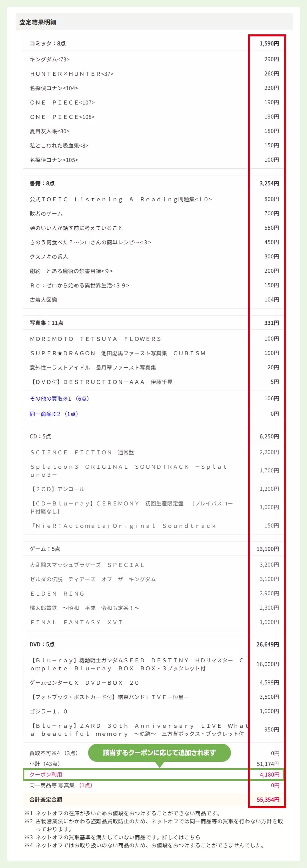Image resolution: width=307 pixels, height=868 pixels.
Task: Select the CD：5点 section header
Action: [40, 436]
